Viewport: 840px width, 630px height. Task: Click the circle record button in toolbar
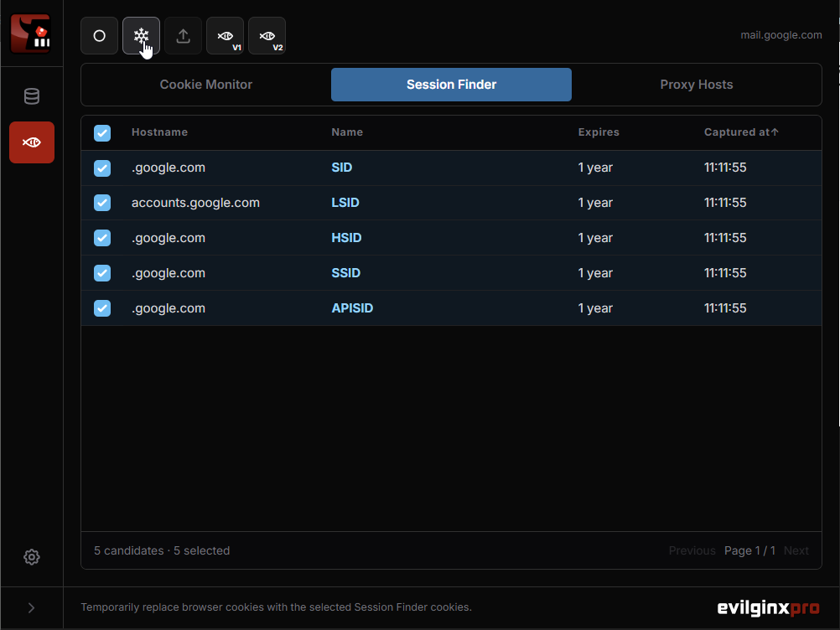pyautogui.click(x=99, y=36)
